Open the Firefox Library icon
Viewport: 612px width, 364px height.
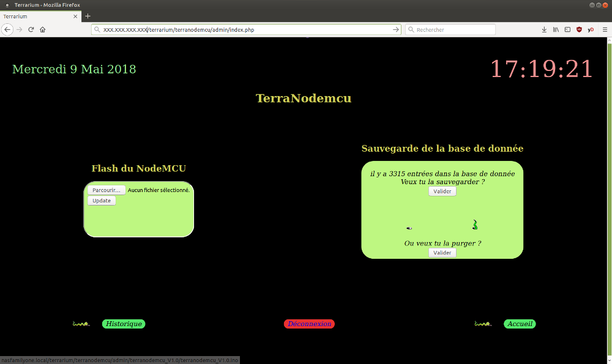(x=556, y=29)
